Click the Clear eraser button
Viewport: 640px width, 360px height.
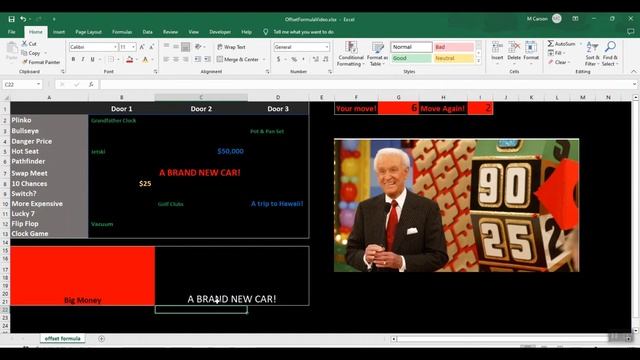558,62
